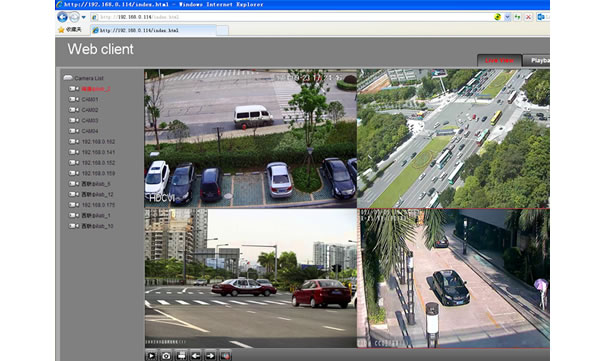Select the parking lot camera feed

tap(250, 139)
